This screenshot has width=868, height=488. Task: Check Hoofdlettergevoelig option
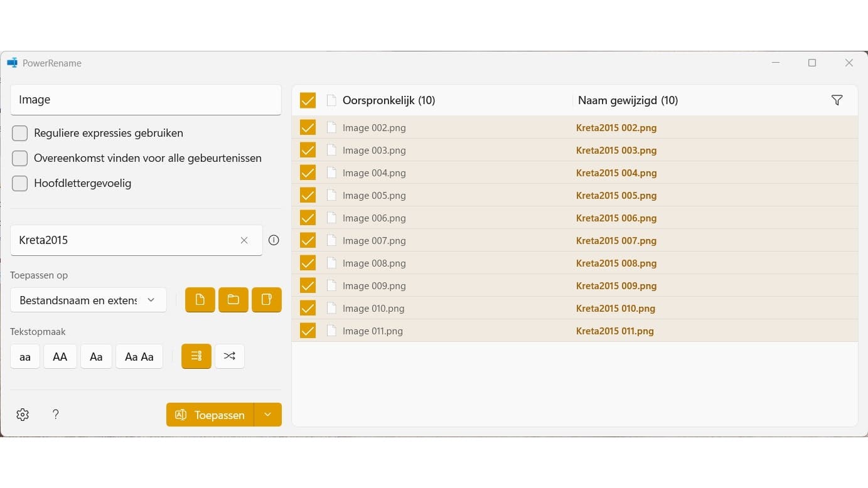tap(20, 183)
